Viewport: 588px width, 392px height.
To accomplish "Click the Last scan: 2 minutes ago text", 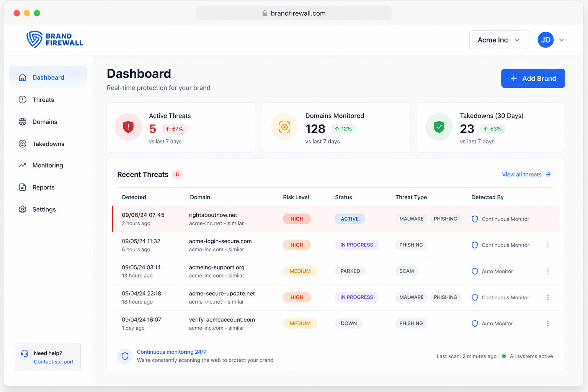I will [x=466, y=356].
